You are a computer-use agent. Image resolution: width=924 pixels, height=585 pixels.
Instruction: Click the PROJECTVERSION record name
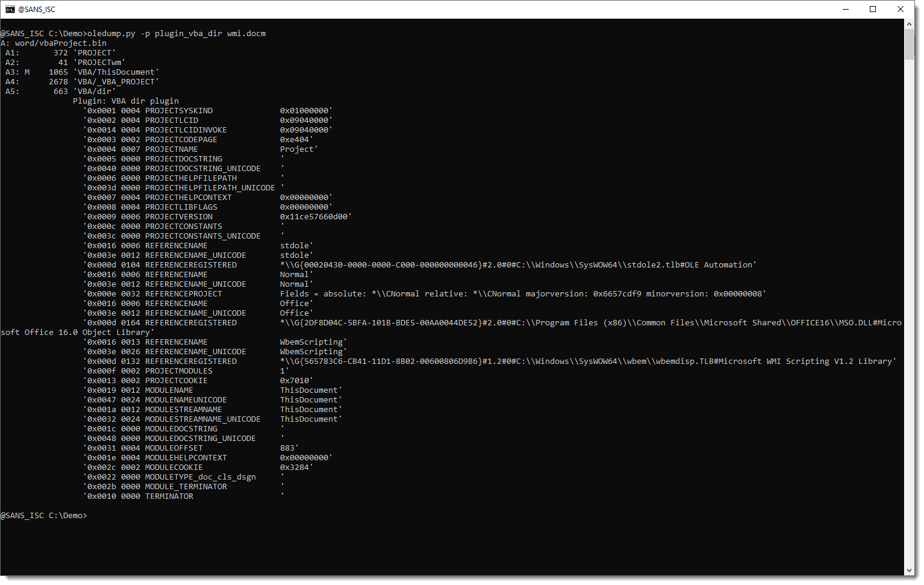click(179, 217)
